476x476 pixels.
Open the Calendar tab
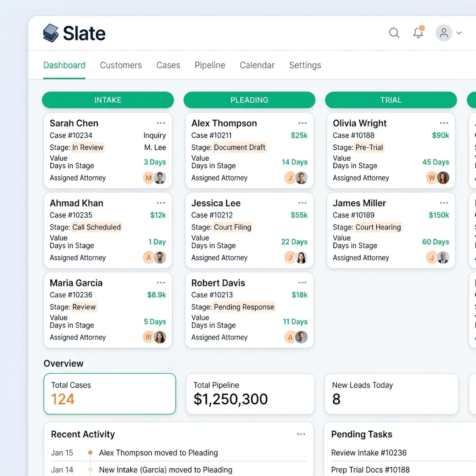(257, 65)
